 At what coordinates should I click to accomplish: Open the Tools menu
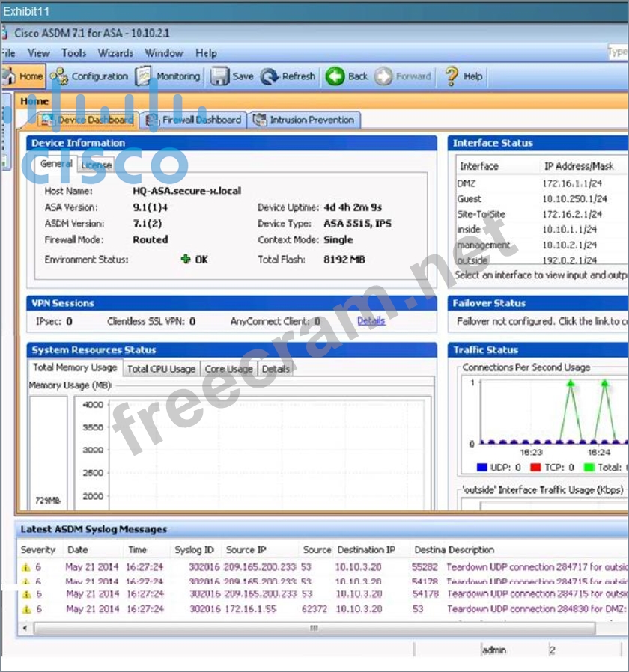73,53
